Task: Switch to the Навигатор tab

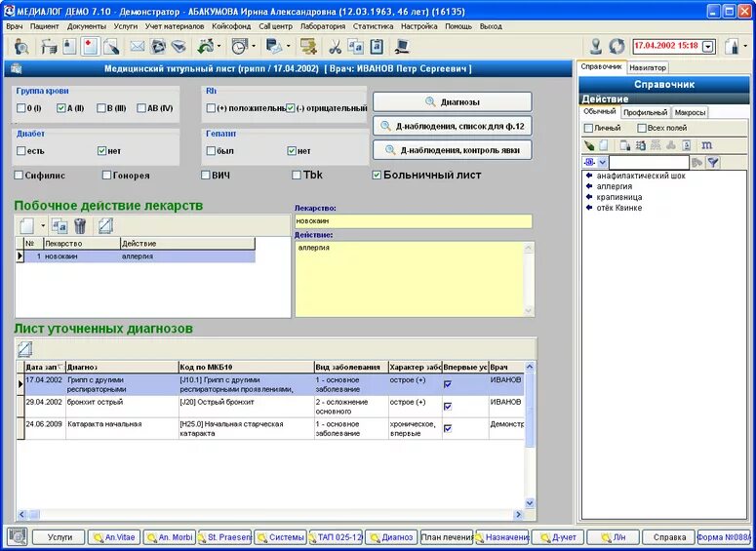Action: (x=648, y=67)
